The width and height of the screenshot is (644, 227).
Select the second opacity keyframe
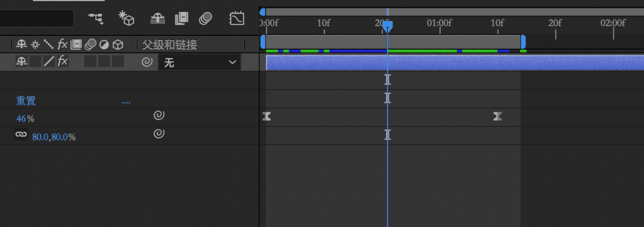(x=497, y=116)
